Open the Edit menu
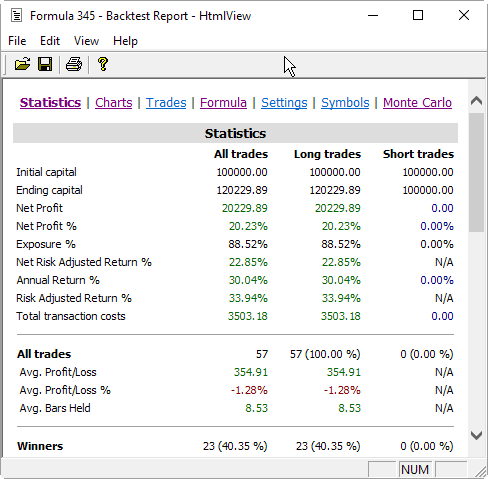Viewport: 488px width, 479px height. click(x=50, y=41)
